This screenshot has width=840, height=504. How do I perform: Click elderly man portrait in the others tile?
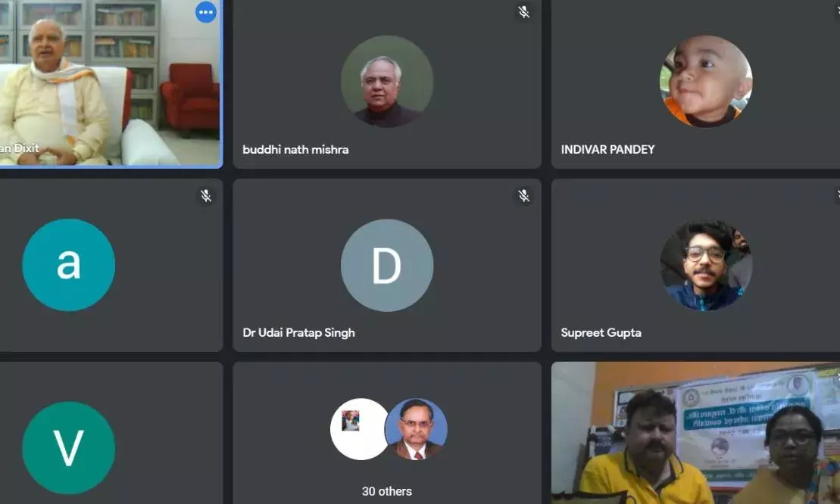point(417,429)
